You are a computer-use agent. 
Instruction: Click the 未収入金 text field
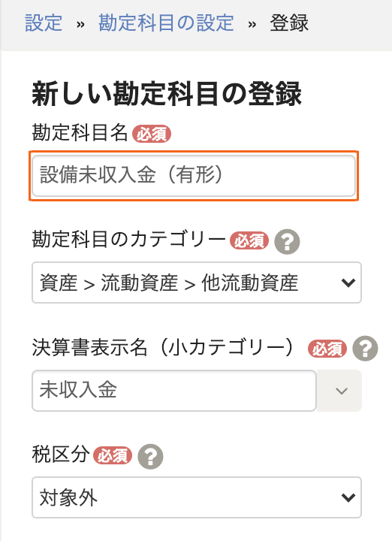click(x=174, y=391)
